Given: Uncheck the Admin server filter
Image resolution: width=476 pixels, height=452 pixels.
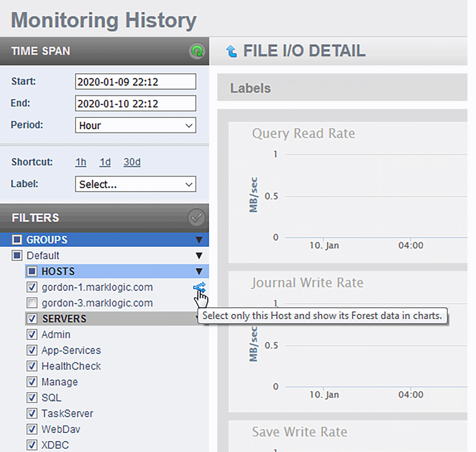Looking at the screenshot, I should pyautogui.click(x=32, y=334).
